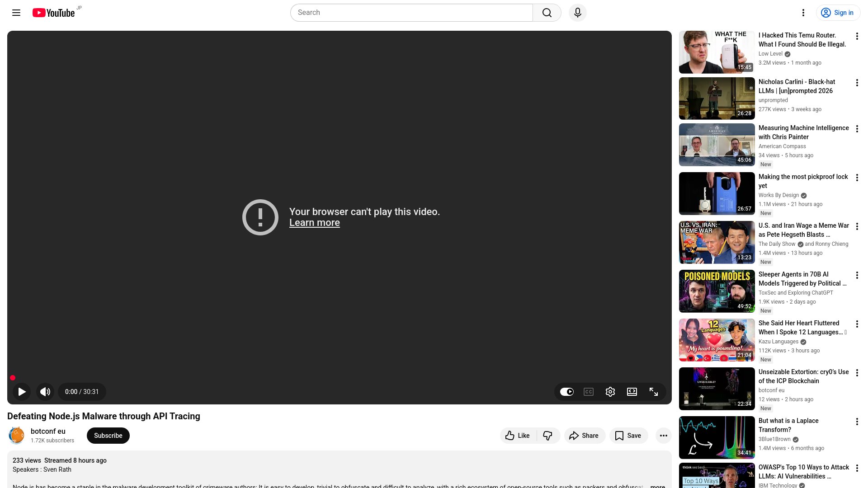Click the Share option
868x488 pixels.
(x=585, y=435)
